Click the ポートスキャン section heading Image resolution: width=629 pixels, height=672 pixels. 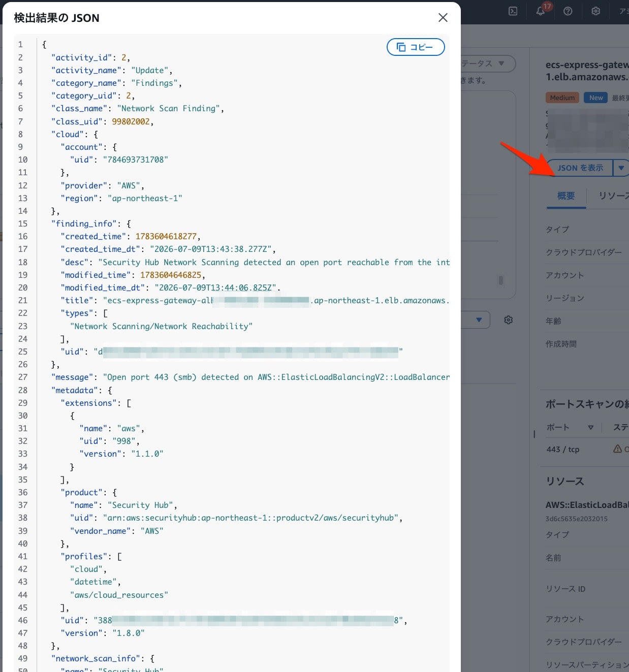[x=587, y=404]
